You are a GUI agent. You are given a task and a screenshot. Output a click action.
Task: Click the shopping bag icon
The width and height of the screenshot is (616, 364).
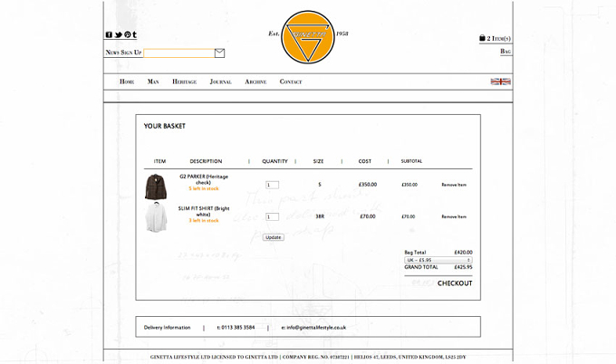click(x=482, y=38)
